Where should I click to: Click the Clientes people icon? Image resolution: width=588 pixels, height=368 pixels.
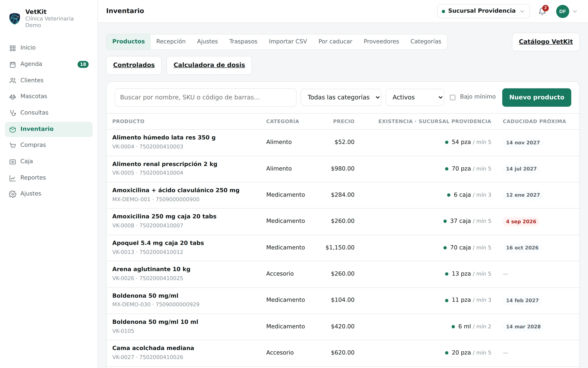pyautogui.click(x=13, y=81)
